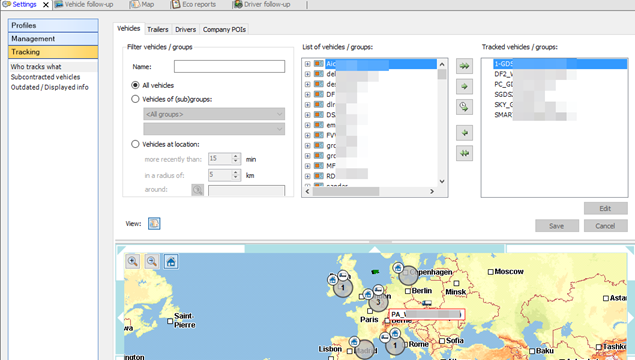The height and width of the screenshot is (360, 635).
Task: Click the cluster marker near Copenhagen
Action: 408,275
